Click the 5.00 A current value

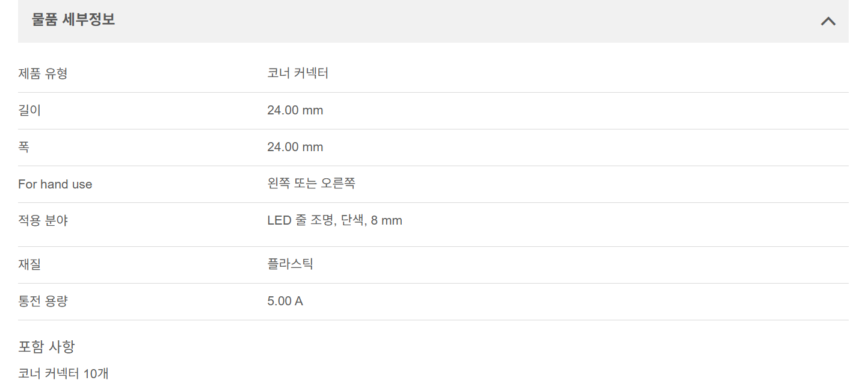click(285, 301)
